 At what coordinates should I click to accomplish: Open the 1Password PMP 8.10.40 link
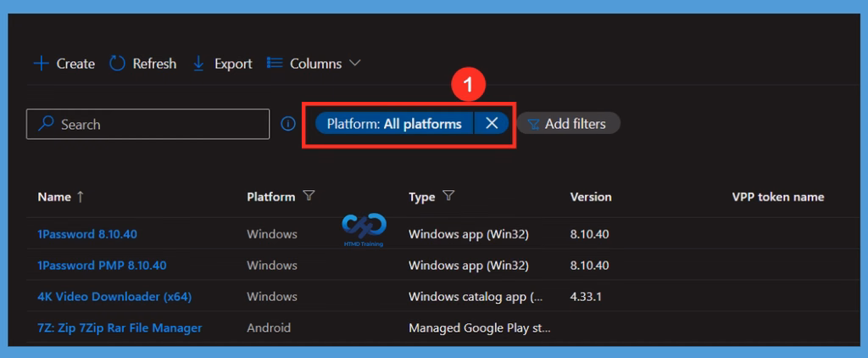pos(102,266)
